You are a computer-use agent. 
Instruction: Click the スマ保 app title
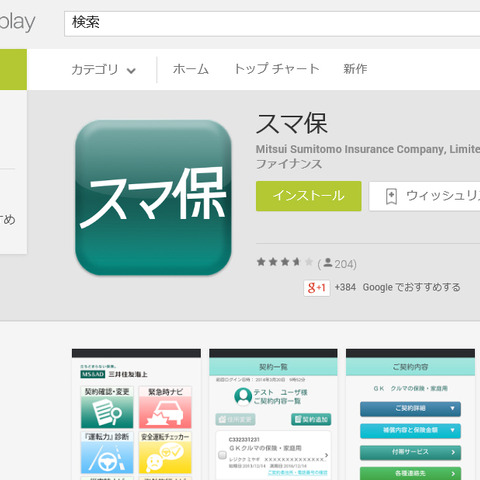292,124
